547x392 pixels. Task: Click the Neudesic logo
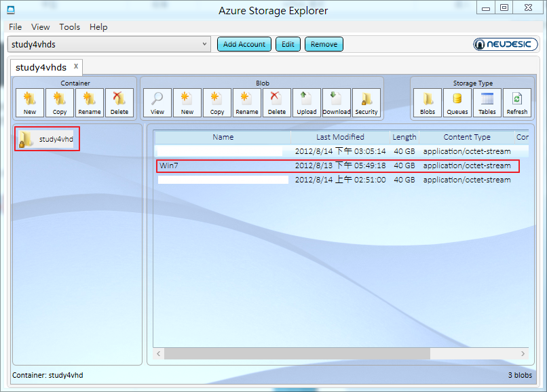point(506,44)
